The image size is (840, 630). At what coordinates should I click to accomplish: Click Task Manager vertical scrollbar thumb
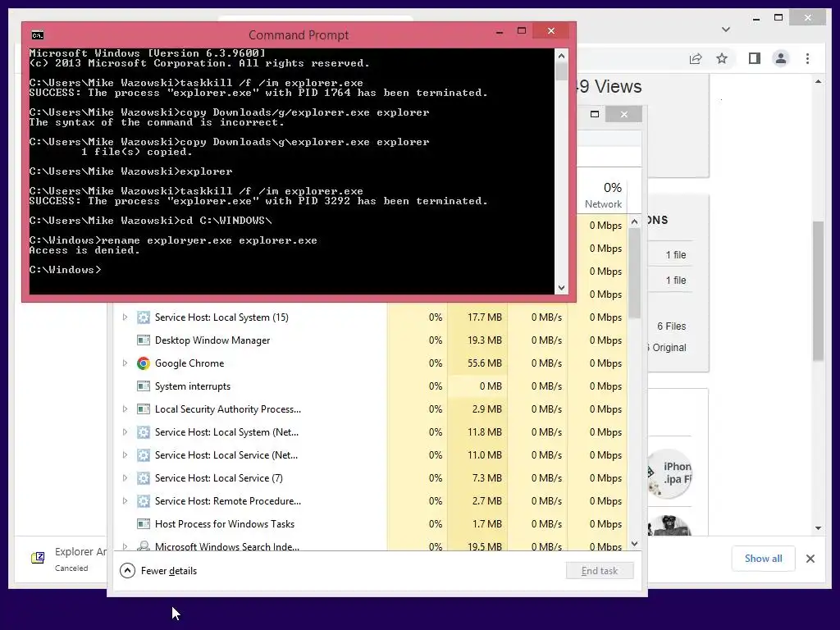(635, 272)
